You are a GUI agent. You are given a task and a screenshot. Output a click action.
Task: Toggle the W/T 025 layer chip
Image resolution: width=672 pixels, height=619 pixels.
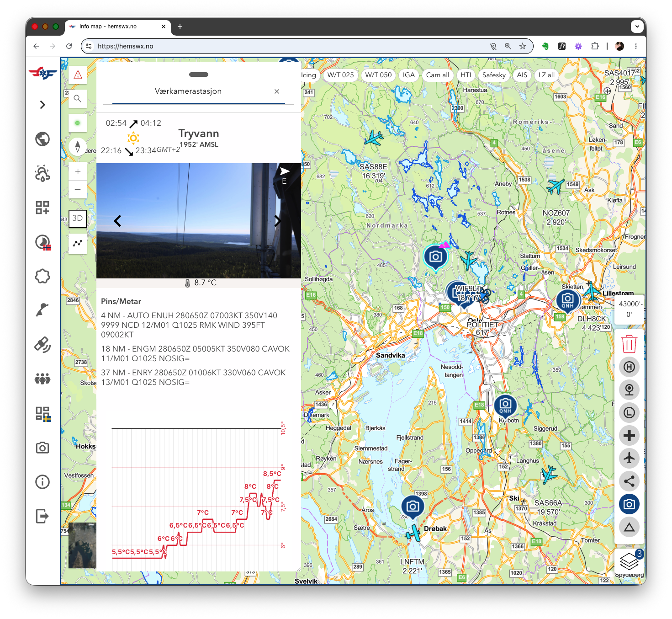point(341,75)
